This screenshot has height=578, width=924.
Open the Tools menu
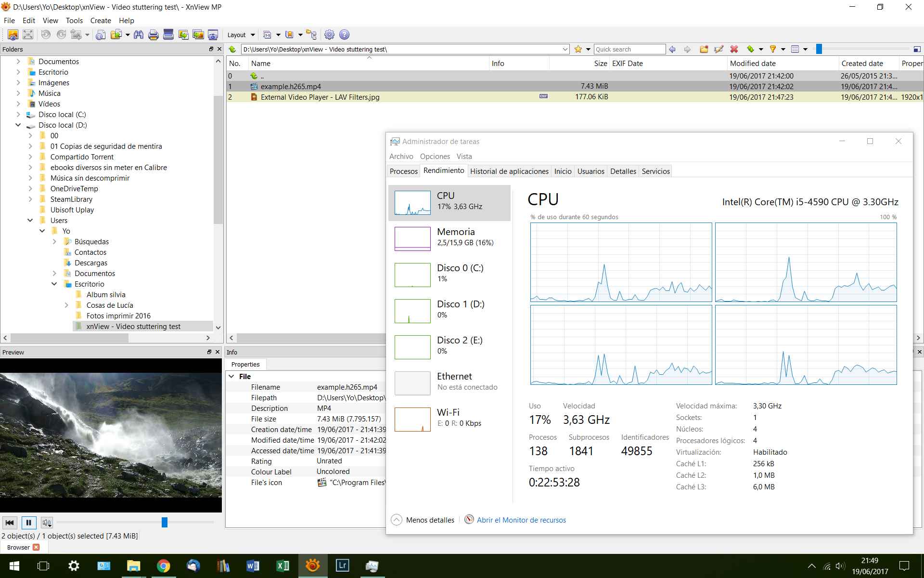coord(74,21)
